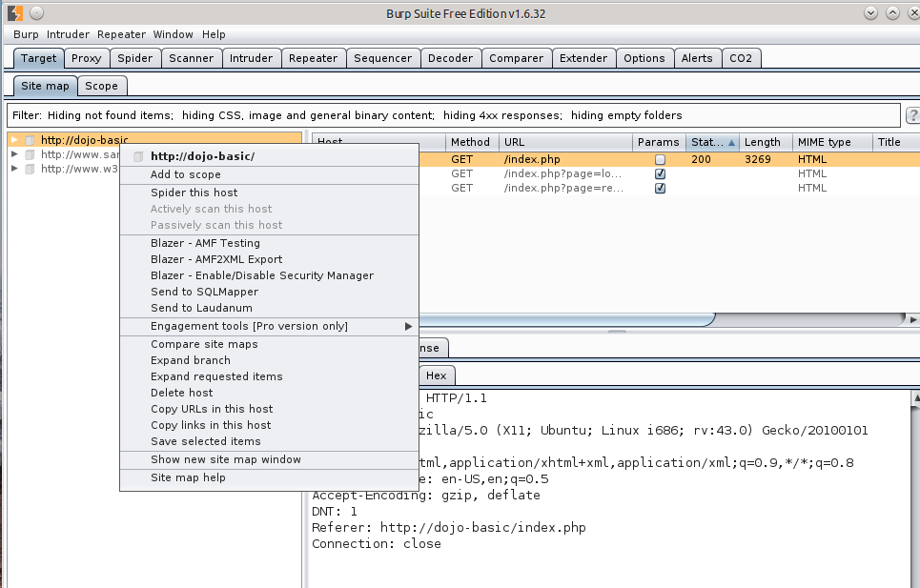Click the round button beside the Burp logo

[35, 13]
